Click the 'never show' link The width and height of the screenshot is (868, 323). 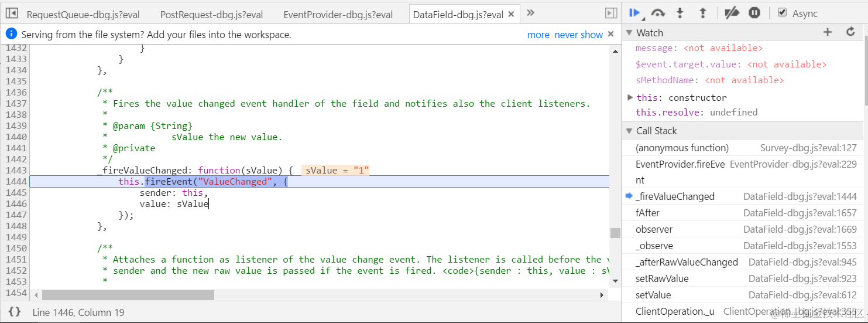click(578, 35)
